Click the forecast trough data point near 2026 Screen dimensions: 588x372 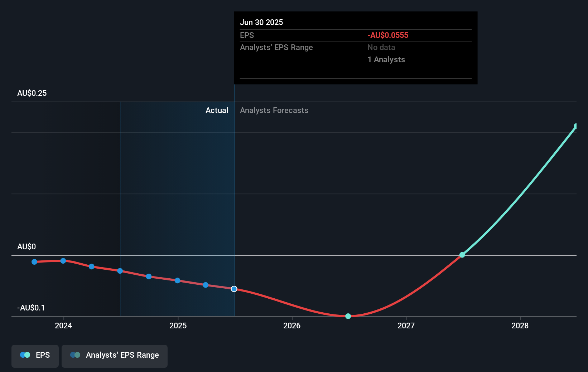pyautogui.click(x=348, y=316)
